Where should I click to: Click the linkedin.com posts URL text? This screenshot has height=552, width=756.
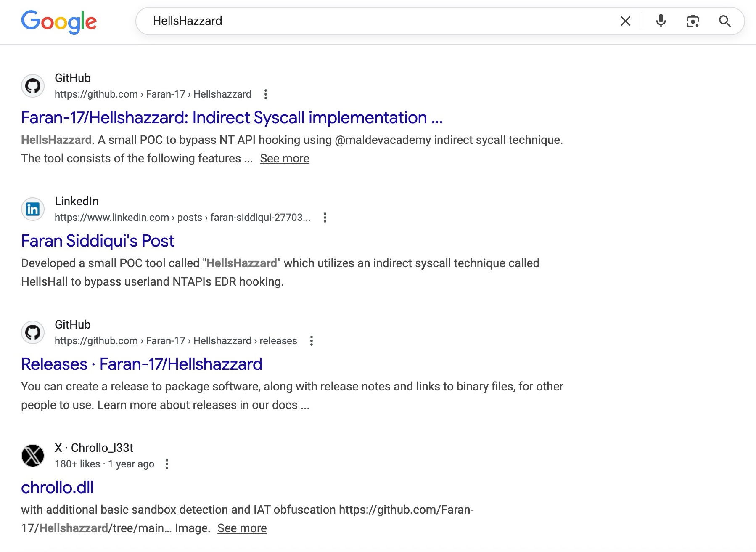[x=182, y=218]
